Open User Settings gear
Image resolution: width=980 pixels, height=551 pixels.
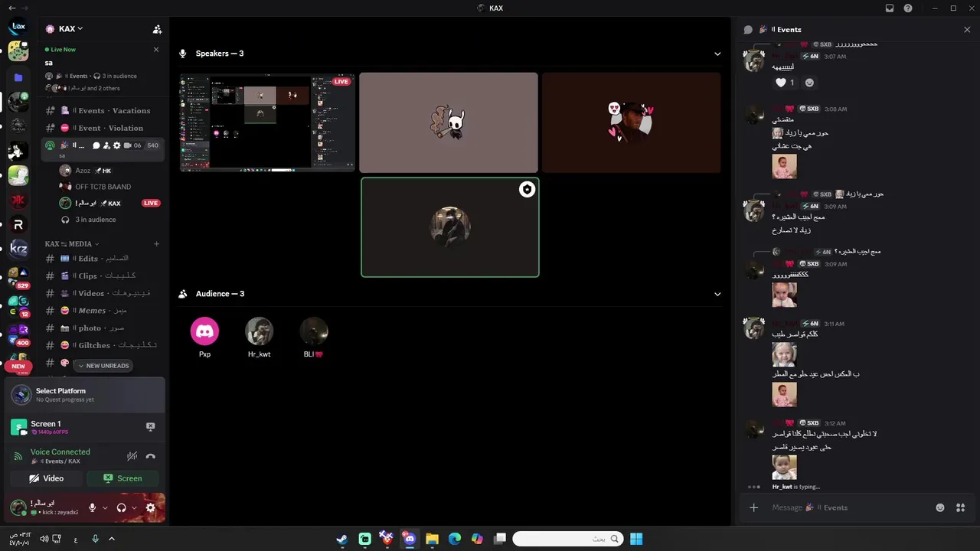coord(150,507)
